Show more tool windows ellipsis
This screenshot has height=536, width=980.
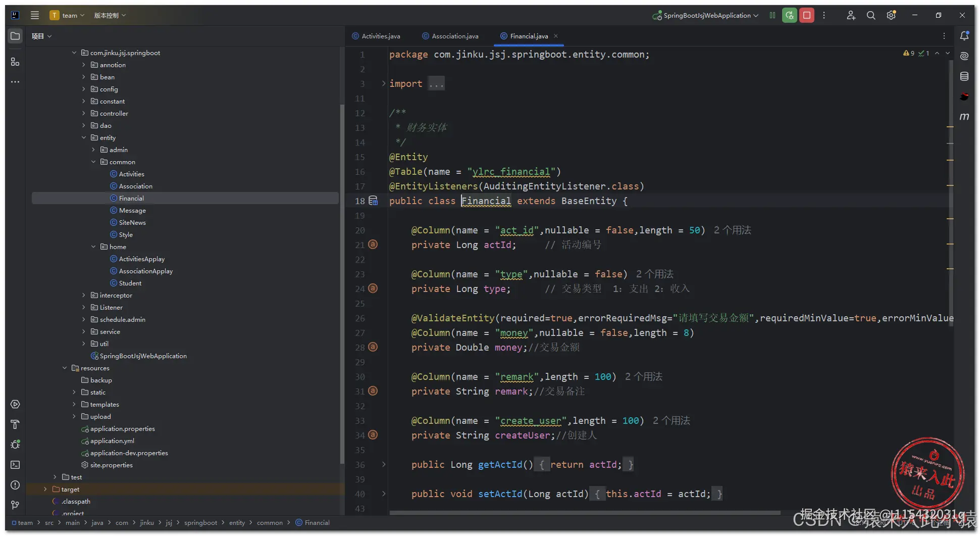pos(15,82)
